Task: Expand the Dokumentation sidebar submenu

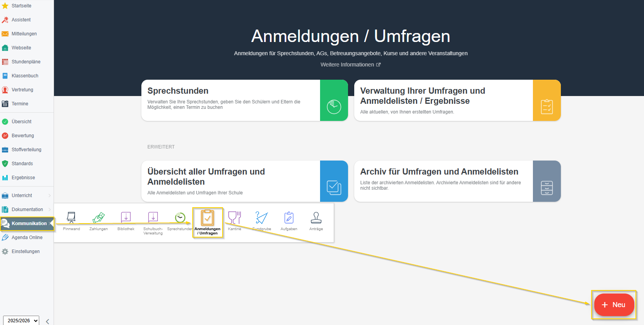Action: [x=26, y=210]
